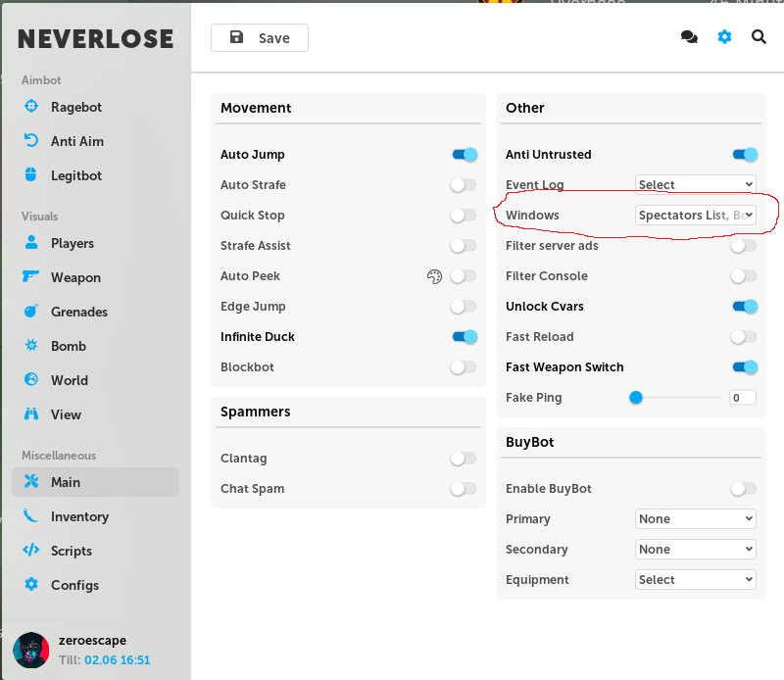Go to the Ragebot section
Screen dimensions: 784x680
[95, 107]
